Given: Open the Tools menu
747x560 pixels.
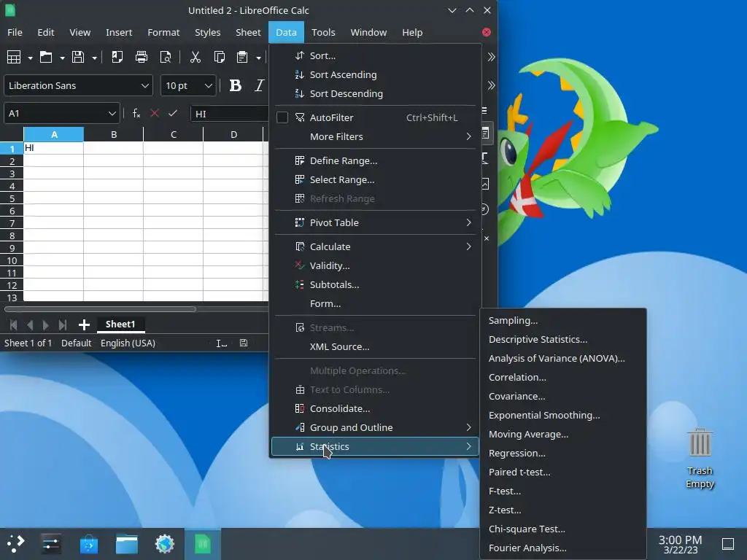Looking at the screenshot, I should (323, 32).
